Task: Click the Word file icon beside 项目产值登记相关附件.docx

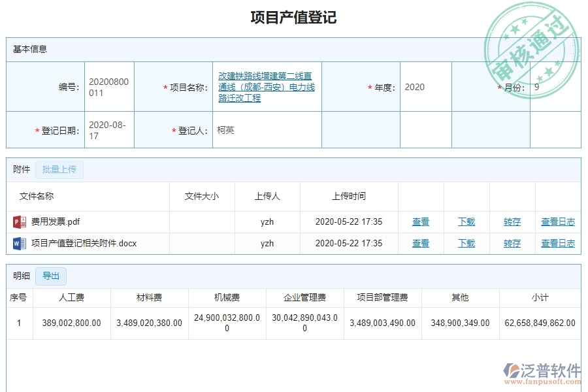Action: click(18, 243)
